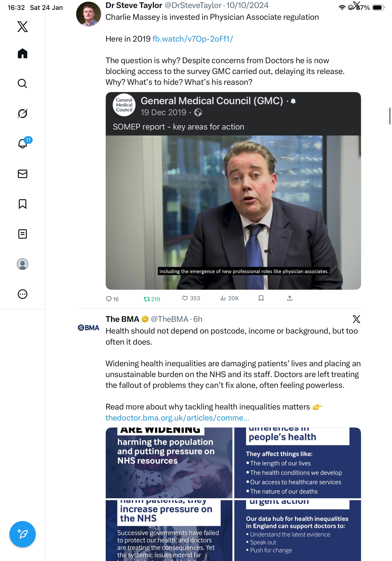392x561 pixels.
Task: Expand the More options circle menu
Action: tap(23, 294)
